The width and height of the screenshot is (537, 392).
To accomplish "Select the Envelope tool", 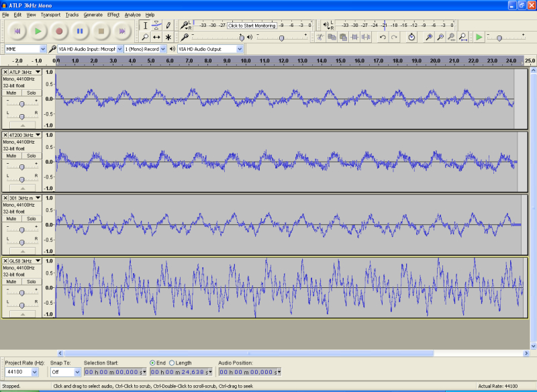I will tap(156, 26).
